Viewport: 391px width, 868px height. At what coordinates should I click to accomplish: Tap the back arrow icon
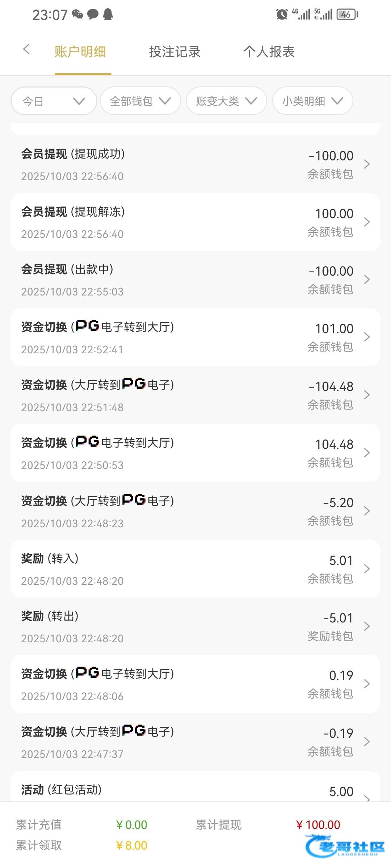pos(26,50)
